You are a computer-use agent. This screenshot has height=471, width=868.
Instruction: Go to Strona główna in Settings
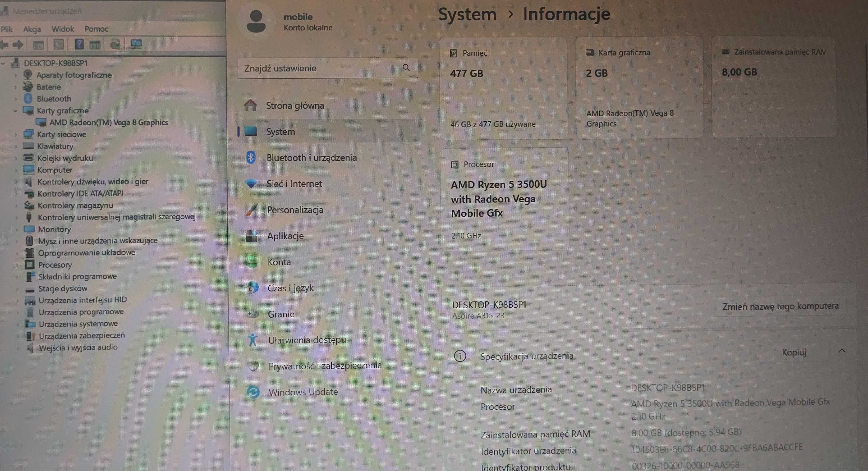click(329, 106)
